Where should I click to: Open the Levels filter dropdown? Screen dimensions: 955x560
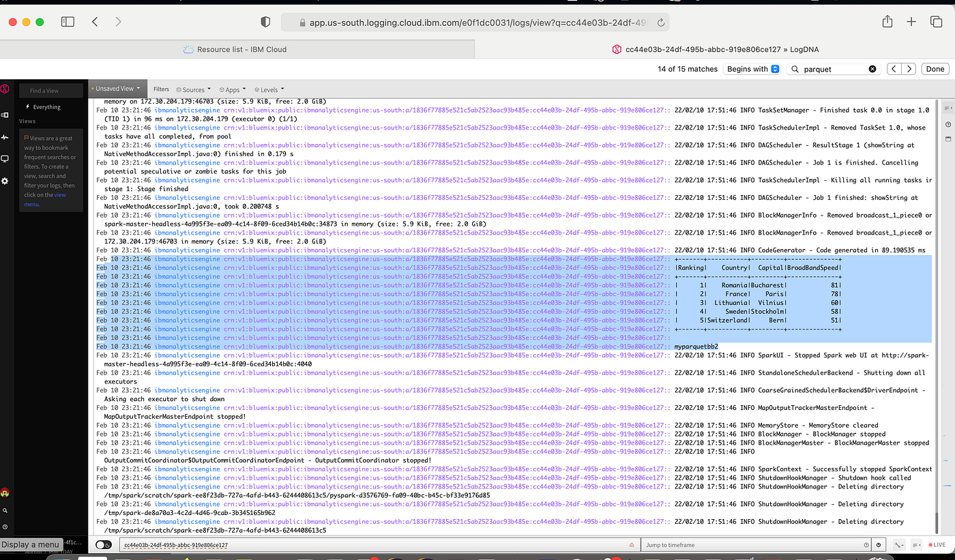(x=269, y=89)
